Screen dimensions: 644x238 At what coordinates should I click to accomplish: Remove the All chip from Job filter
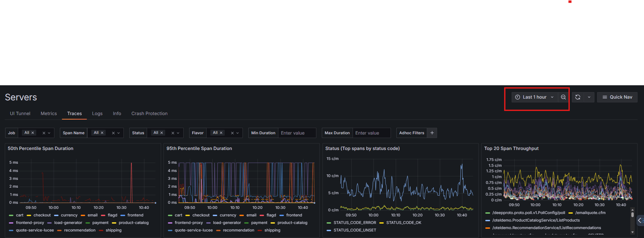pyautogui.click(x=33, y=133)
